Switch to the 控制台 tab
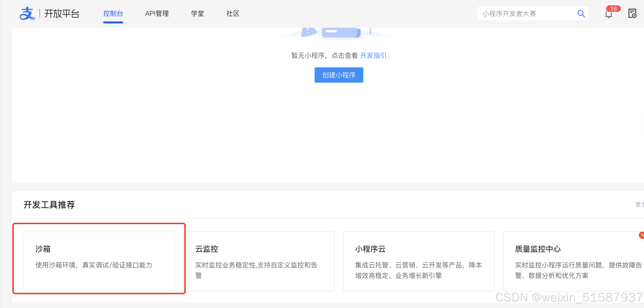 113,14
